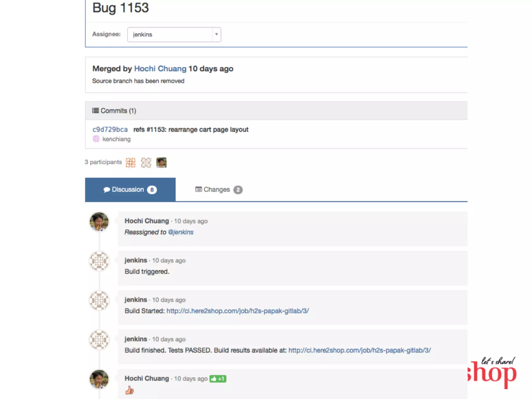This screenshot has width=532, height=399.
Task: Click the second beige participant avatar
Action: (146, 163)
